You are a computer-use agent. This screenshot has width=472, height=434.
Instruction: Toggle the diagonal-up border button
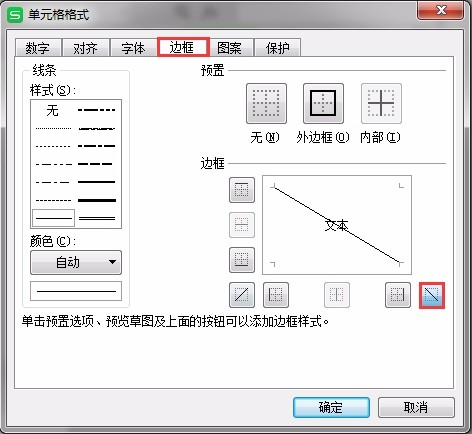click(242, 295)
